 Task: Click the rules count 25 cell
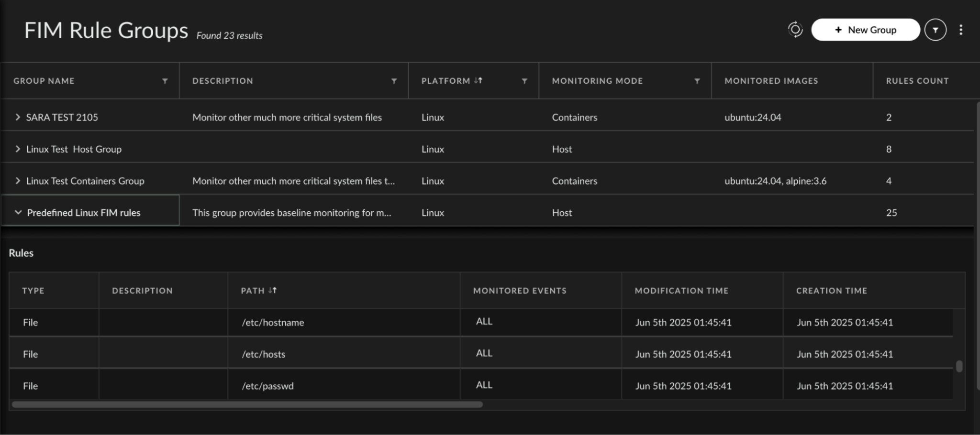pos(891,213)
